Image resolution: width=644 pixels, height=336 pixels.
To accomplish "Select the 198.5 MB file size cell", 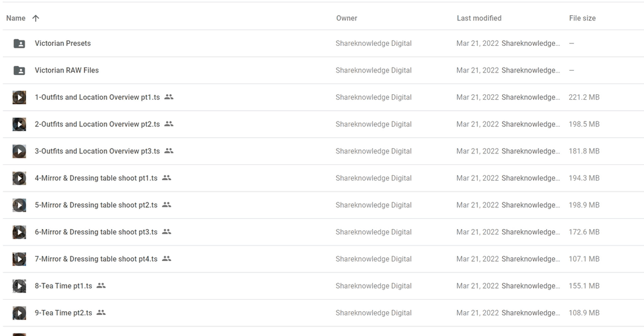I will [x=584, y=124].
